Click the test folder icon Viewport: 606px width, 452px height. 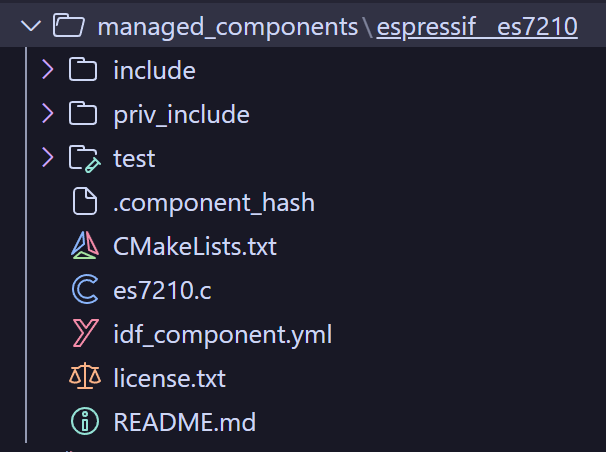coord(84,158)
